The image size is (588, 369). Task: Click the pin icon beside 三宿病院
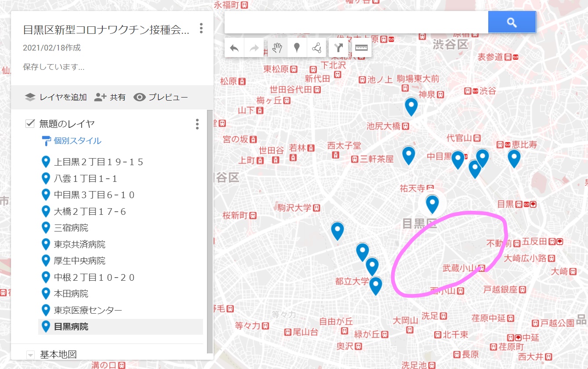[46, 228]
